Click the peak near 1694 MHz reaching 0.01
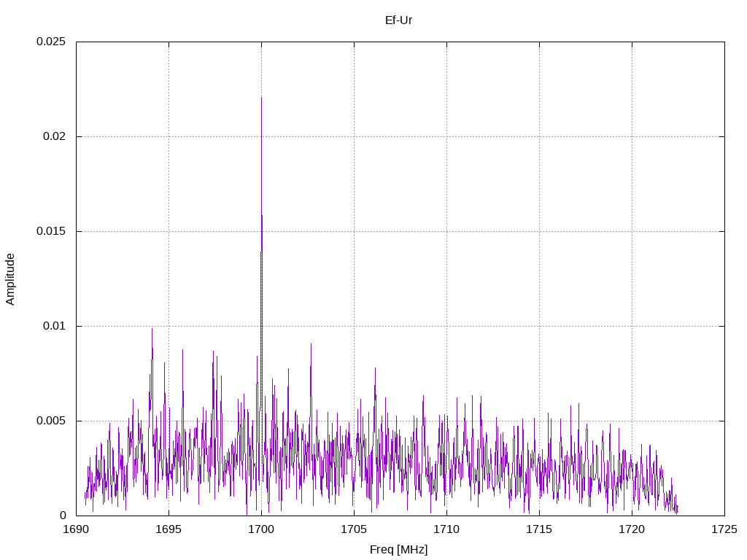 [x=152, y=329]
